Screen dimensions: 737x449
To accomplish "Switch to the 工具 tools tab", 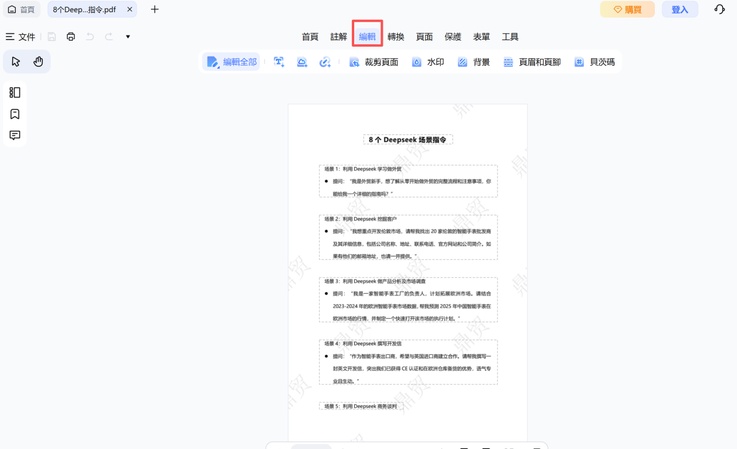I will (x=510, y=37).
